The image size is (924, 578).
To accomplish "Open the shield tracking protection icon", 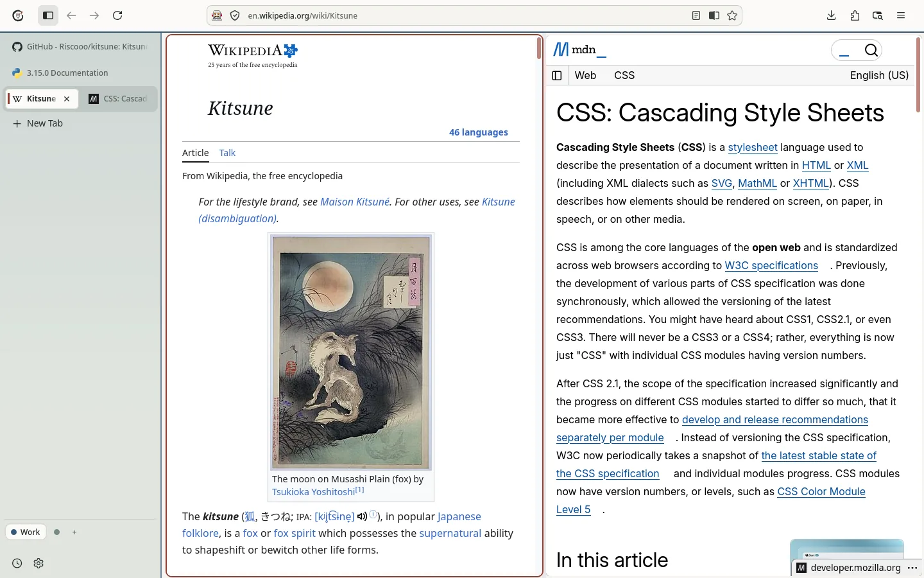I will (235, 15).
